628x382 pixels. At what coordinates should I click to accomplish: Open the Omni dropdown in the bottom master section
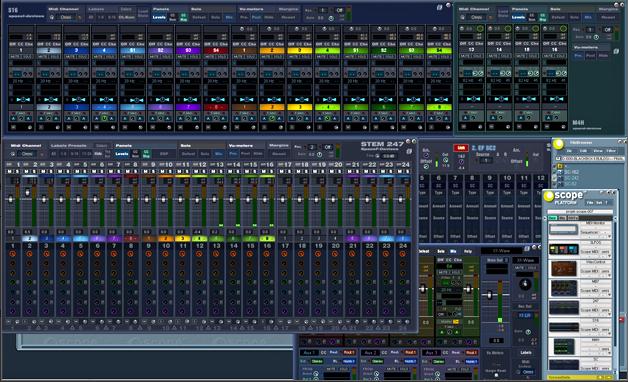point(528,372)
